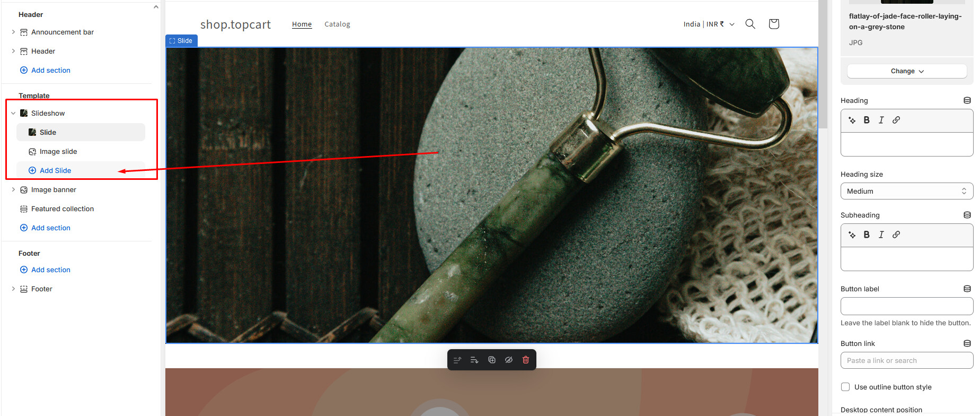Open the India | INR ₹ currency selector

pyautogui.click(x=709, y=24)
